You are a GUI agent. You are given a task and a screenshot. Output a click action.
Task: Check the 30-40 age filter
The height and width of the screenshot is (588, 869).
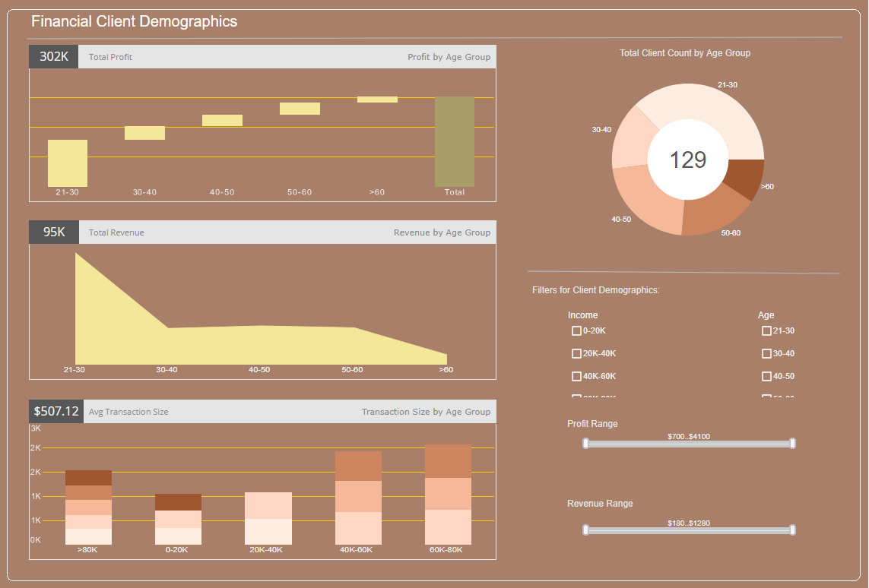pyautogui.click(x=766, y=353)
